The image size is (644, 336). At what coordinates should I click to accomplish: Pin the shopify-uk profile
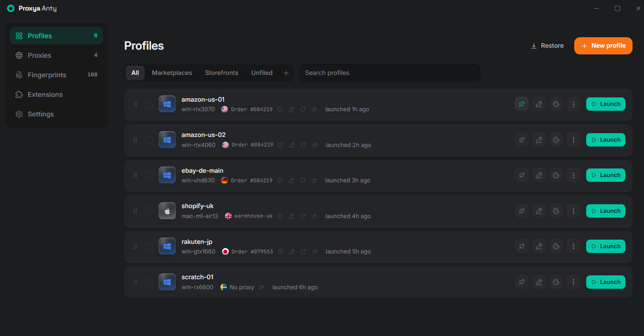(x=522, y=211)
